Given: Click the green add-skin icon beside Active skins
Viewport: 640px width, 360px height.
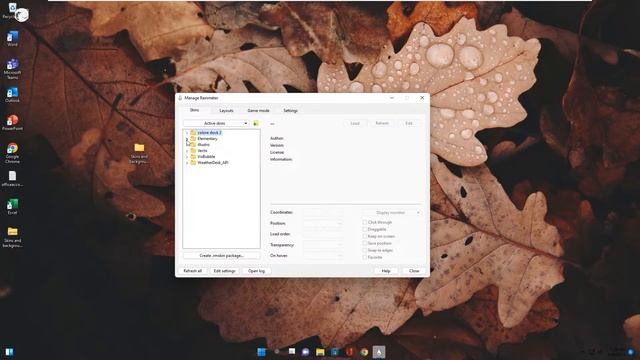Looking at the screenshot, I should [256, 123].
